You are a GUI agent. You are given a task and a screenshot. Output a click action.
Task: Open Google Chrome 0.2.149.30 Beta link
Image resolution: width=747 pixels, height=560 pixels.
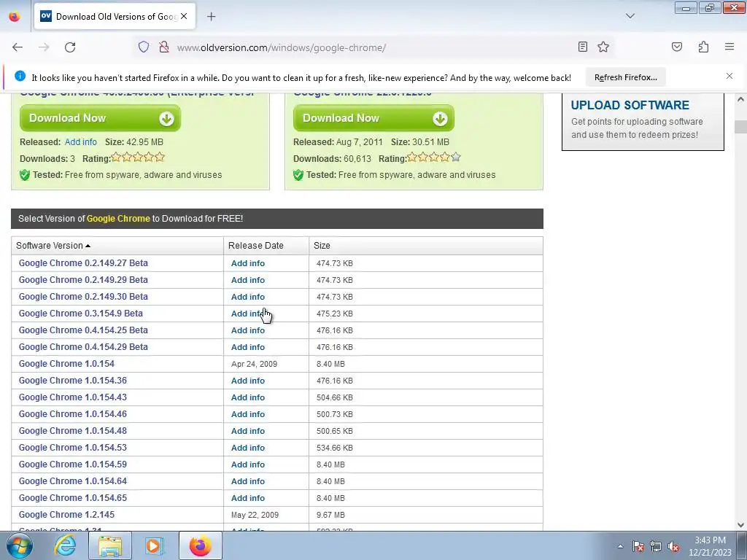[x=83, y=296]
